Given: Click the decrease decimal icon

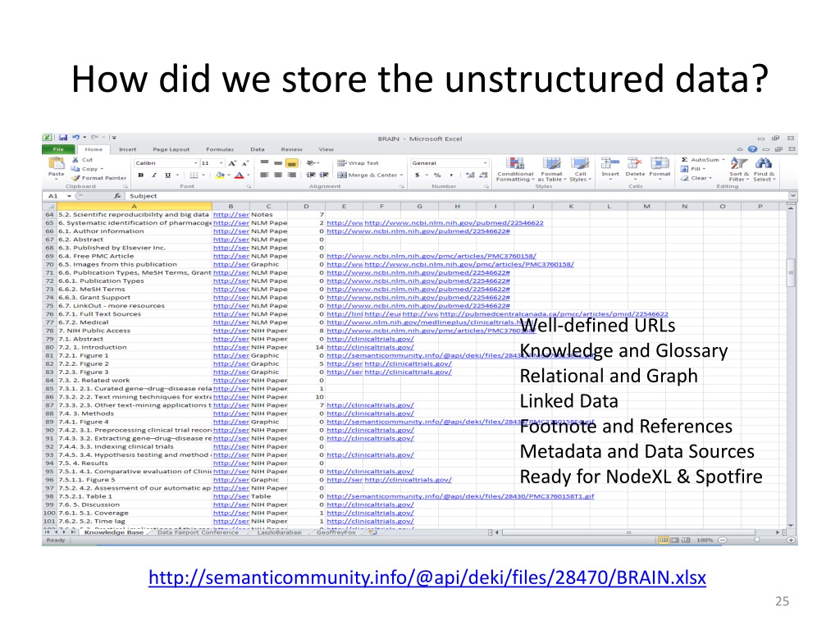Looking at the screenshot, I should point(483,175).
